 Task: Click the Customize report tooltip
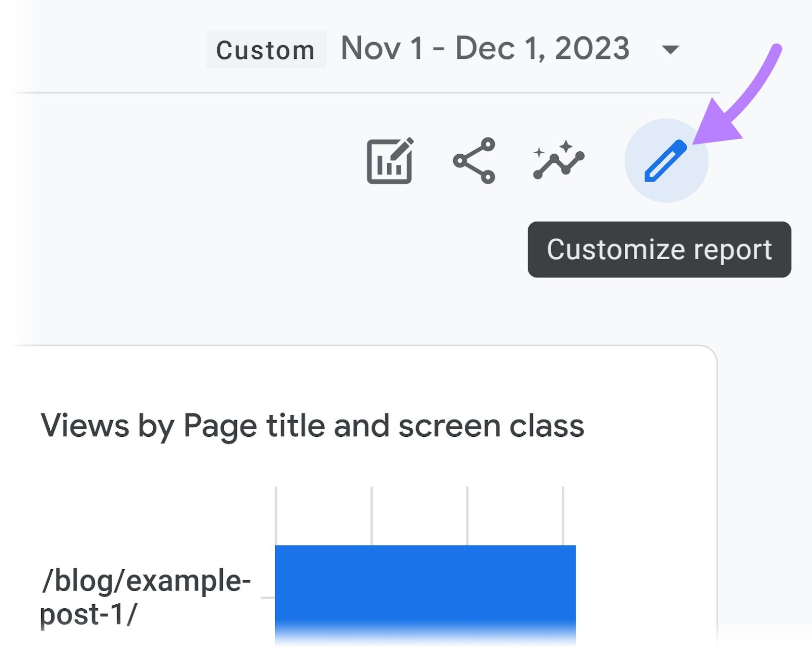point(659,249)
